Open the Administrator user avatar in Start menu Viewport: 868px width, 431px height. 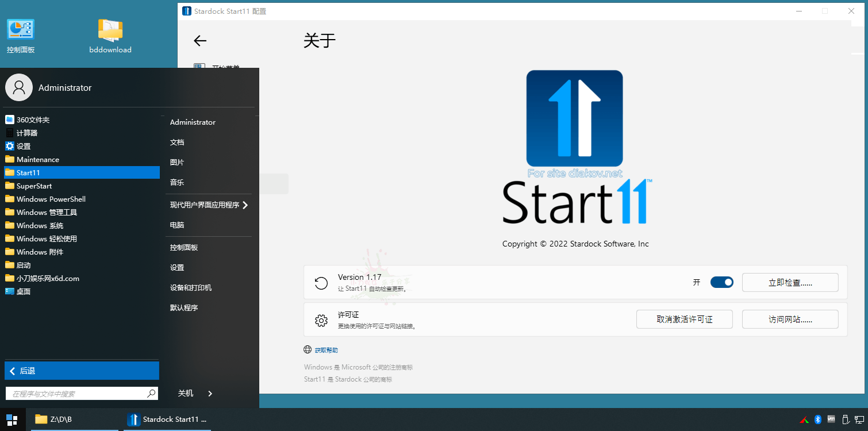pyautogui.click(x=19, y=87)
